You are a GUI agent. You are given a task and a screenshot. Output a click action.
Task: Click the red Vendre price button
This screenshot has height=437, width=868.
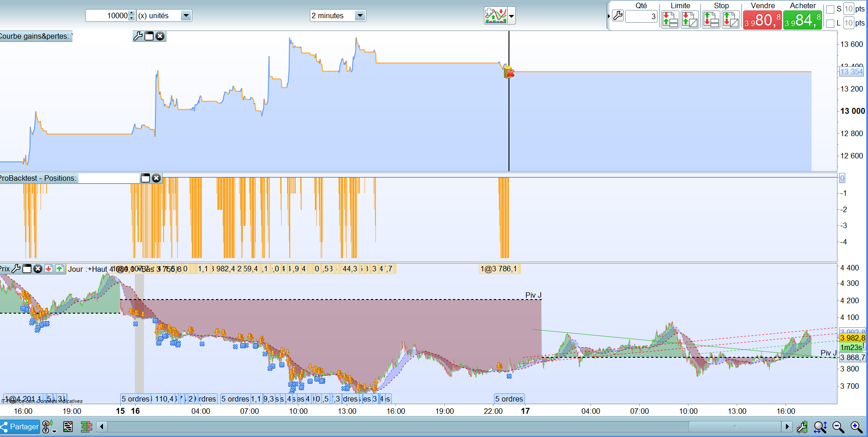click(762, 20)
